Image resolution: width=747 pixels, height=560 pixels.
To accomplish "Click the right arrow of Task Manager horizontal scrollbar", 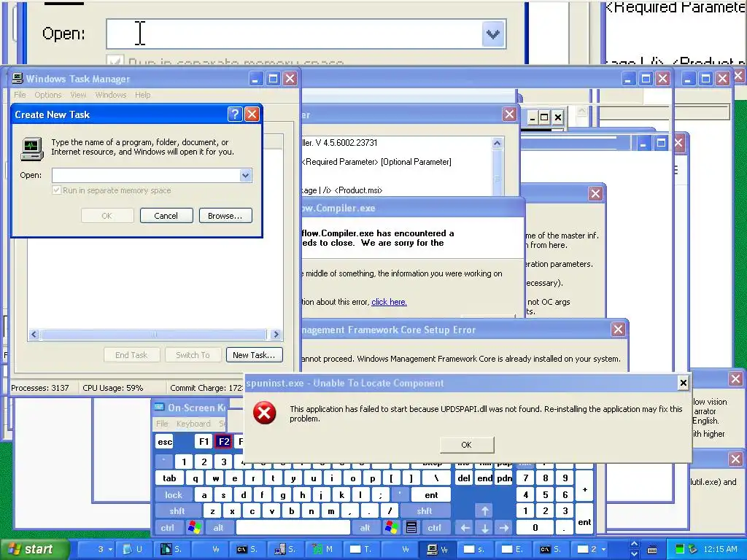I will pos(275,334).
